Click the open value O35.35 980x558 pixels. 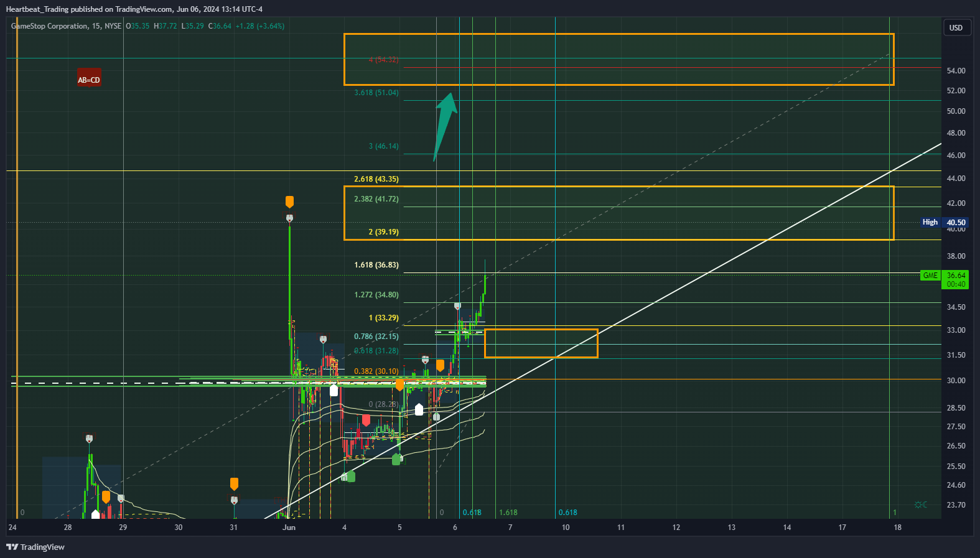[x=138, y=26]
